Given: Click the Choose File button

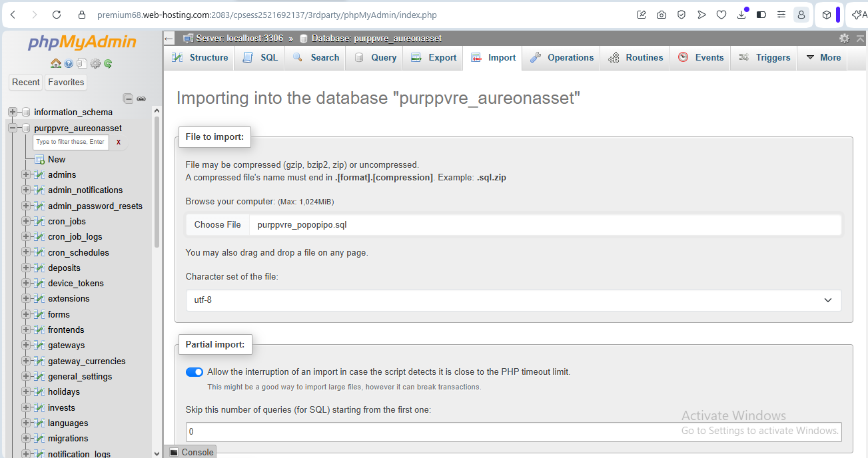Looking at the screenshot, I should [218, 225].
